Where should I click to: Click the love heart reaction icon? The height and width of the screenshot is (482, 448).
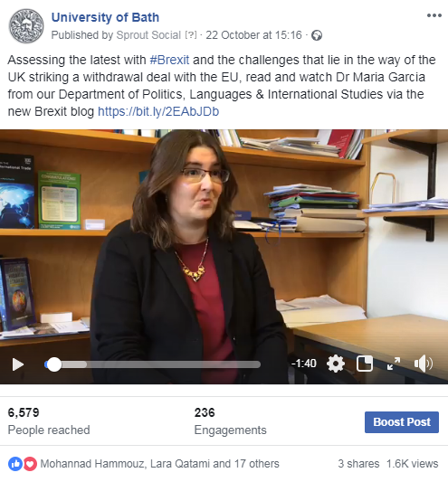[x=30, y=464]
